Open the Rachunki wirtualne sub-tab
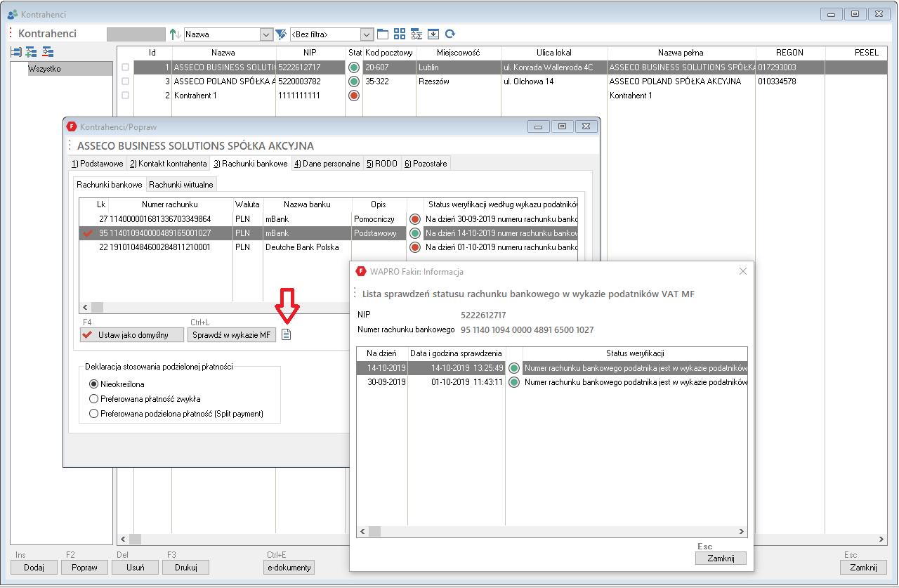This screenshot has height=588, width=899. click(181, 184)
